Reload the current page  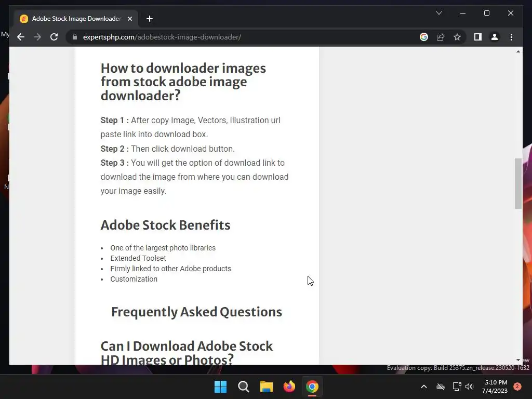[54, 37]
